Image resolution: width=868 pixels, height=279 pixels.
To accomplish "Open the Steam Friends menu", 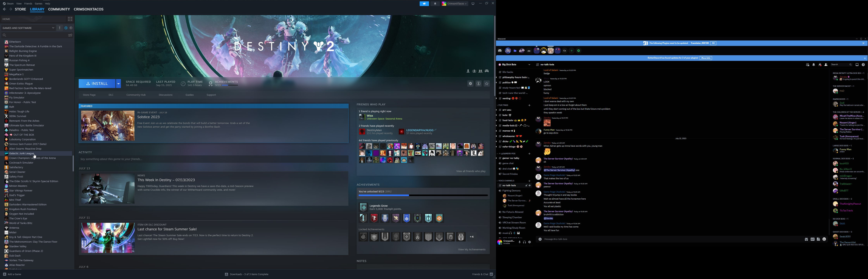I will coord(28,3).
